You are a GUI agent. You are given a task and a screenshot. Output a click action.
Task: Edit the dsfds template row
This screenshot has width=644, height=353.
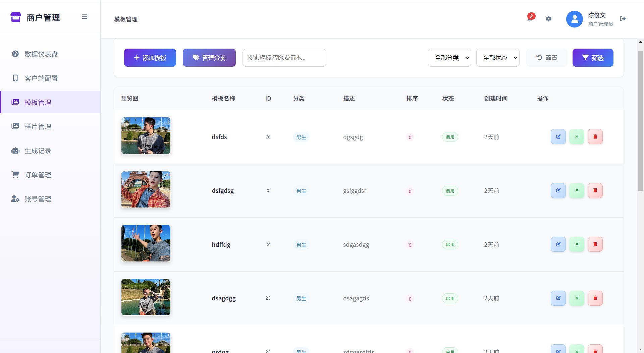pyautogui.click(x=558, y=137)
